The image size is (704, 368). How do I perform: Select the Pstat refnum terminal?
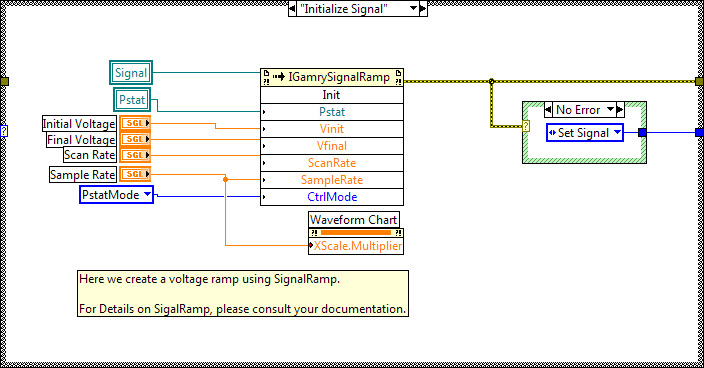132,100
